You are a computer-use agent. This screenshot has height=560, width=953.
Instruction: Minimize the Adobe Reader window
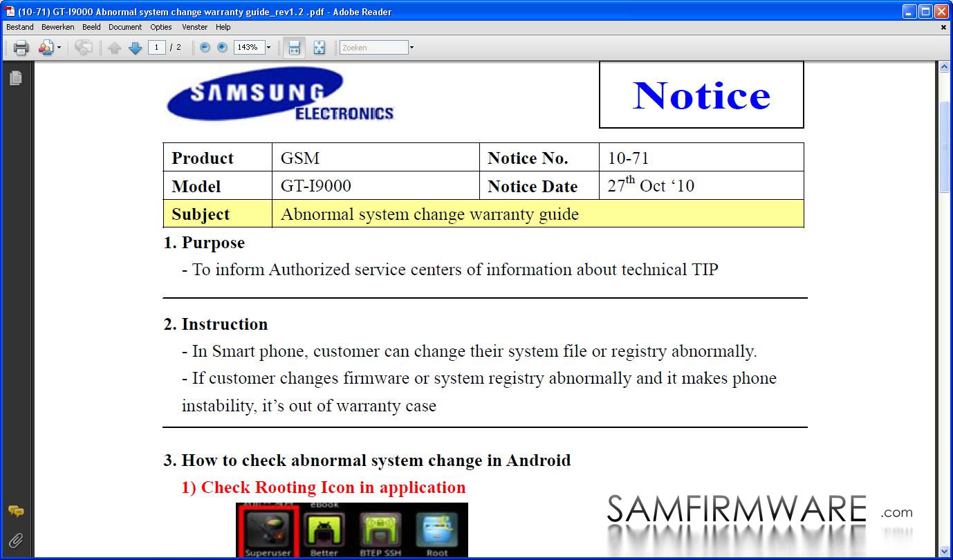coord(909,11)
